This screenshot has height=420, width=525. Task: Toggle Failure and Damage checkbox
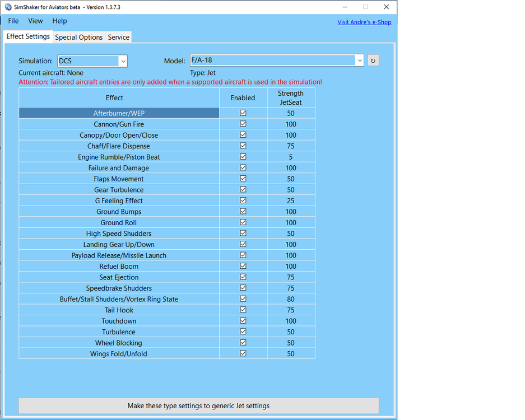coord(243,167)
